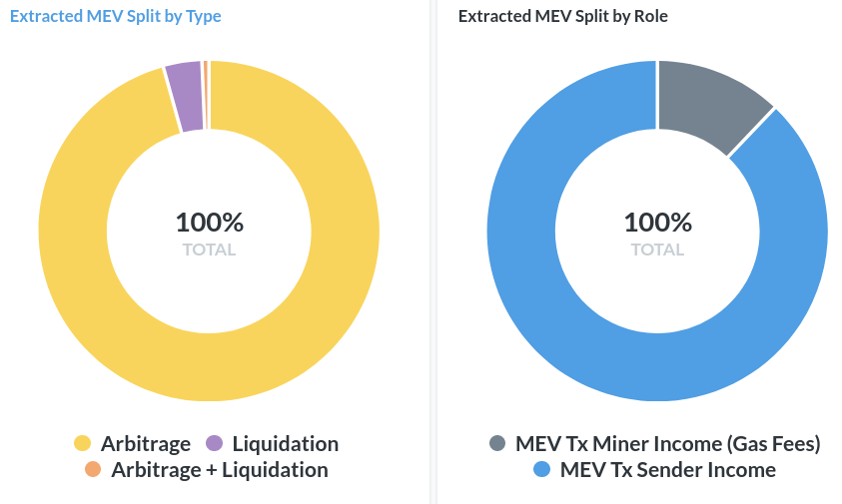Click the blue Sender Income legend dot
Screen dimensions: 842x504
pyautogui.click(x=542, y=470)
